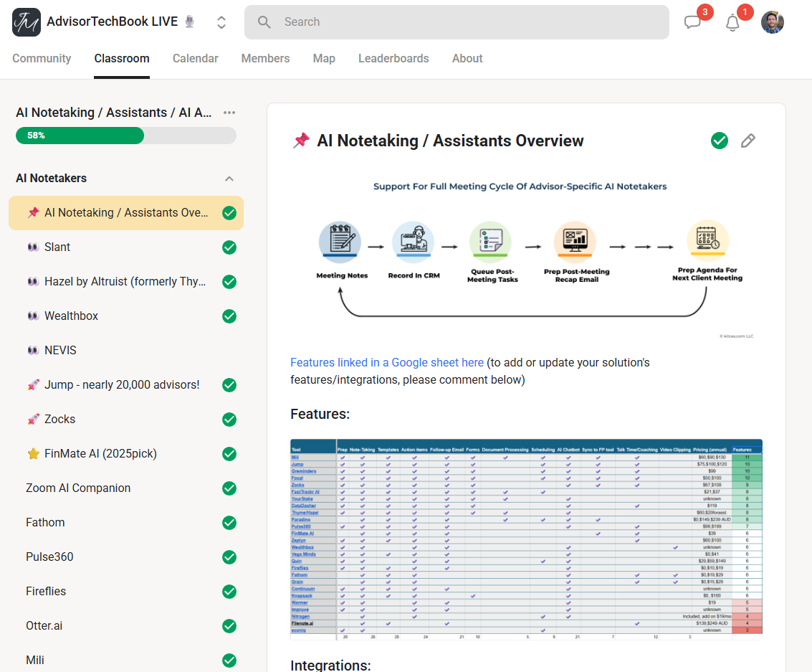The image size is (812, 672).
Task: Open Hazel by Altruist lesson
Action: 126,282
